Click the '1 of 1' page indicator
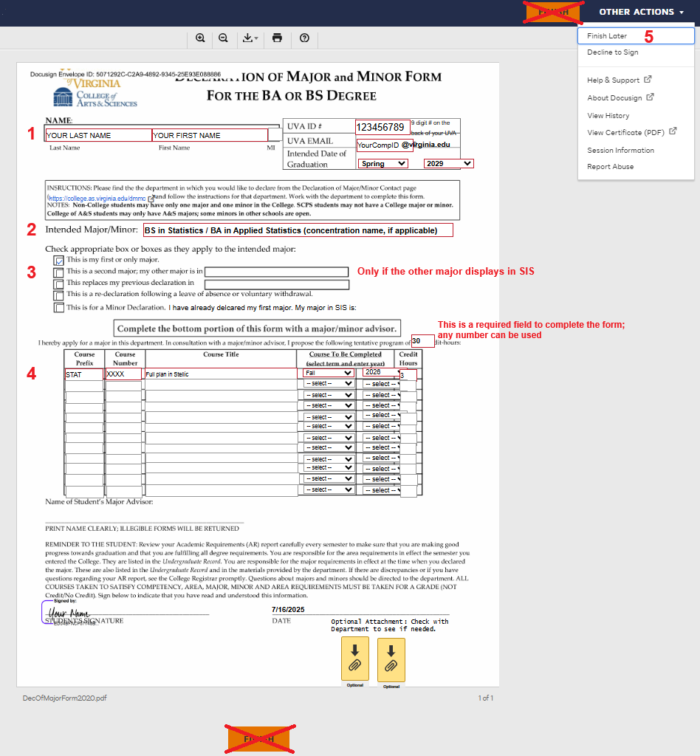 pos(485,698)
